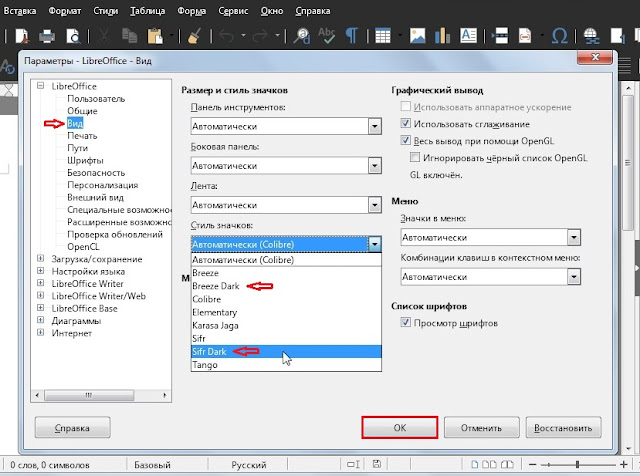The height and width of the screenshot is (476, 640).
Task: Enable Игнорировать чёрный список OpenGL checkbox
Action: click(415, 157)
